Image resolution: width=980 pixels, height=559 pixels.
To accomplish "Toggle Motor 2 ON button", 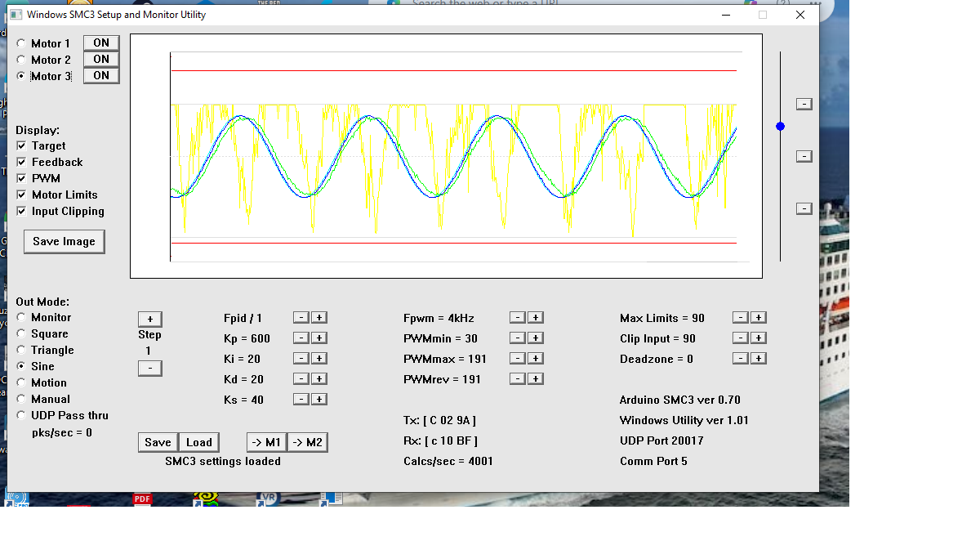I will click(x=101, y=59).
